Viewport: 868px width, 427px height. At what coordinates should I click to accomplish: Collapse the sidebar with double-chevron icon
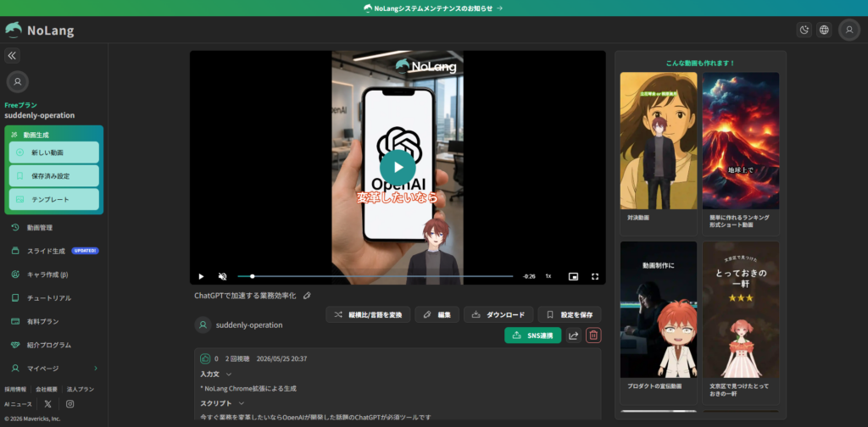click(12, 55)
